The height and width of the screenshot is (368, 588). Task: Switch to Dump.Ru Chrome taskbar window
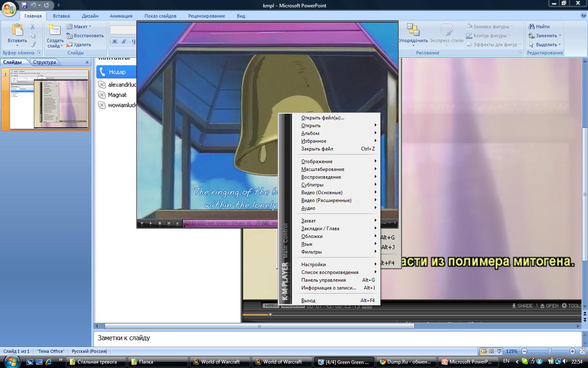tap(407, 362)
